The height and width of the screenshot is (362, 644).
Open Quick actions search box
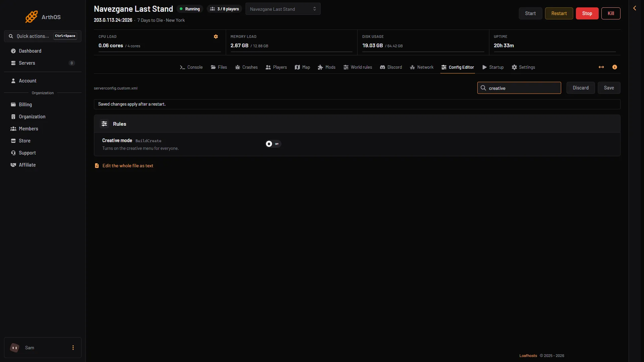pos(43,36)
